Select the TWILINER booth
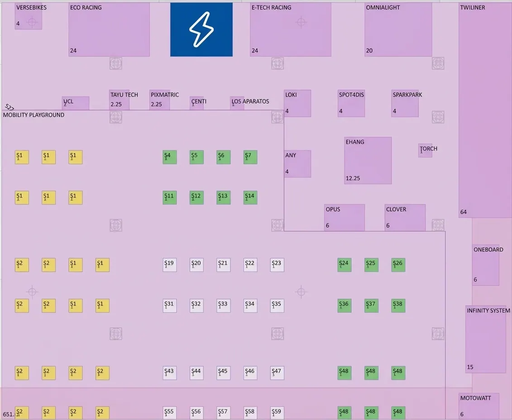 (x=485, y=110)
